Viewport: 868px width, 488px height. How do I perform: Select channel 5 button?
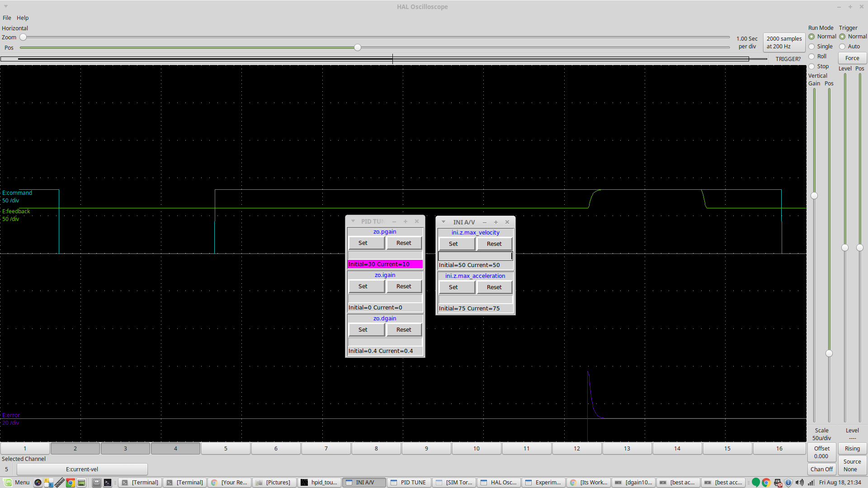pos(226,448)
